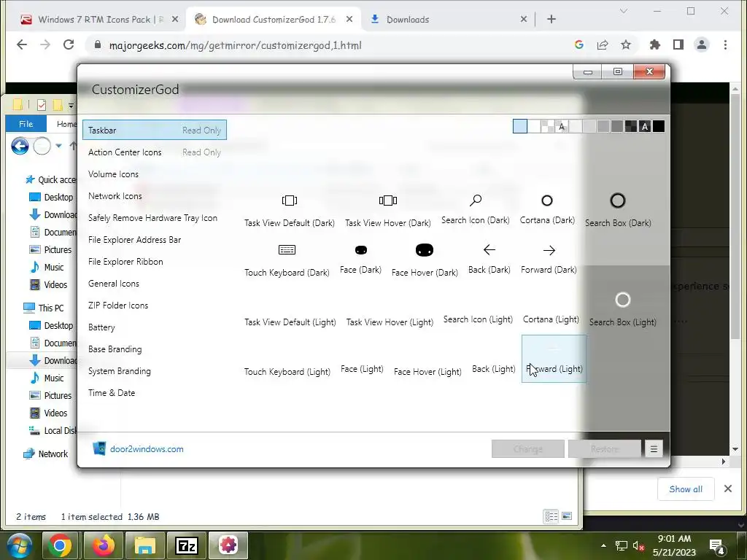This screenshot has width=747, height=560.
Task: Choose the light checkered swatch with letter A
Action: 562,126
